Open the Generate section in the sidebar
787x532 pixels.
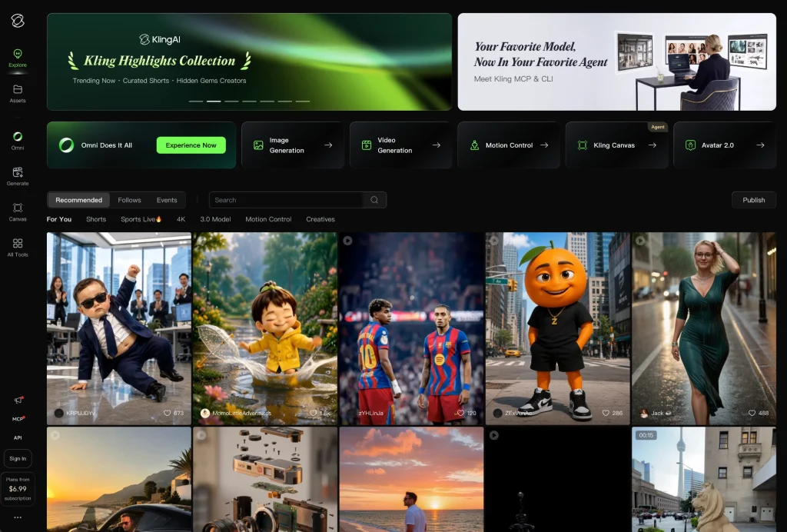[18, 176]
